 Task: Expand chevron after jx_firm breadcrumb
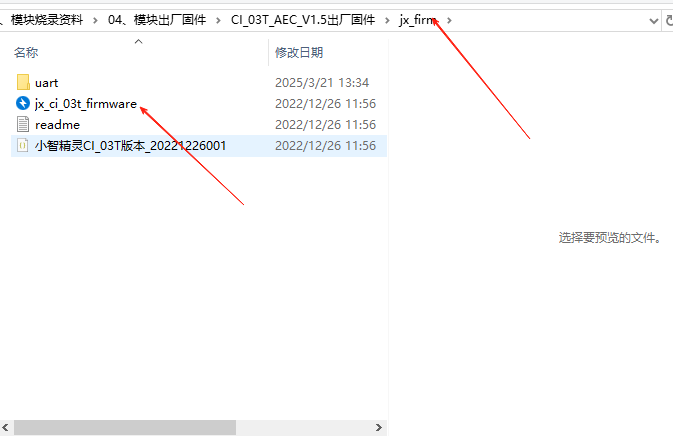[x=449, y=20]
